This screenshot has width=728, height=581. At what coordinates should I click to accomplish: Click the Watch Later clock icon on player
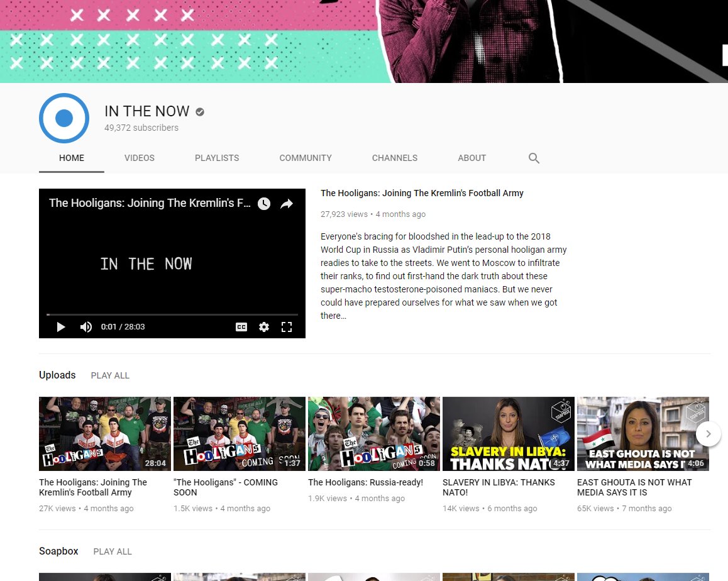coord(263,204)
